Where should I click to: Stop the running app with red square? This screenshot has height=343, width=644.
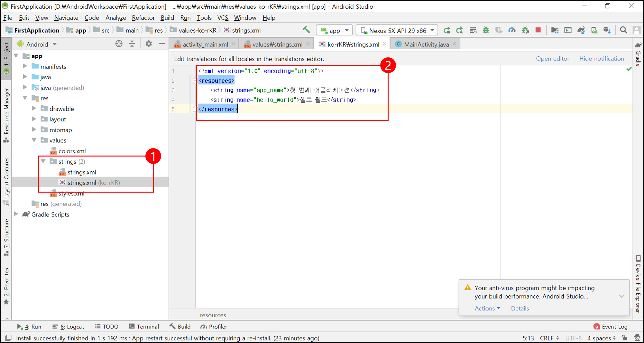point(538,30)
